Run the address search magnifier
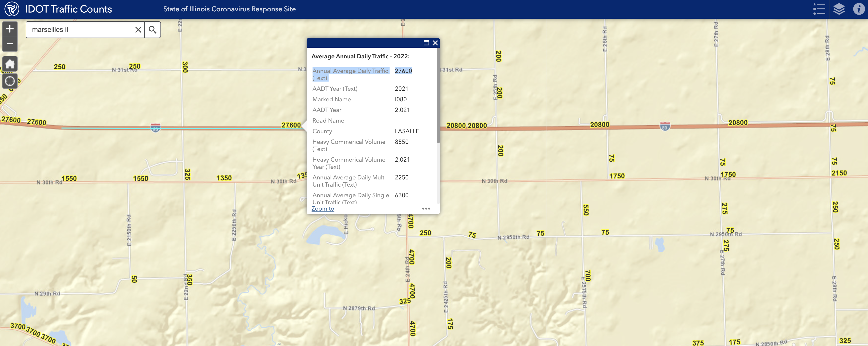 pos(153,30)
